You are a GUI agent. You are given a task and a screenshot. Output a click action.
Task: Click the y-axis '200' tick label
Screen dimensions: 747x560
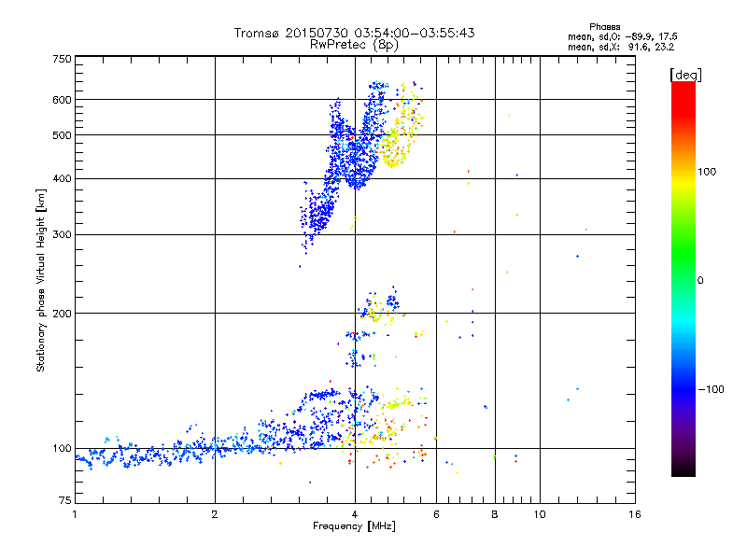[x=62, y=314]
